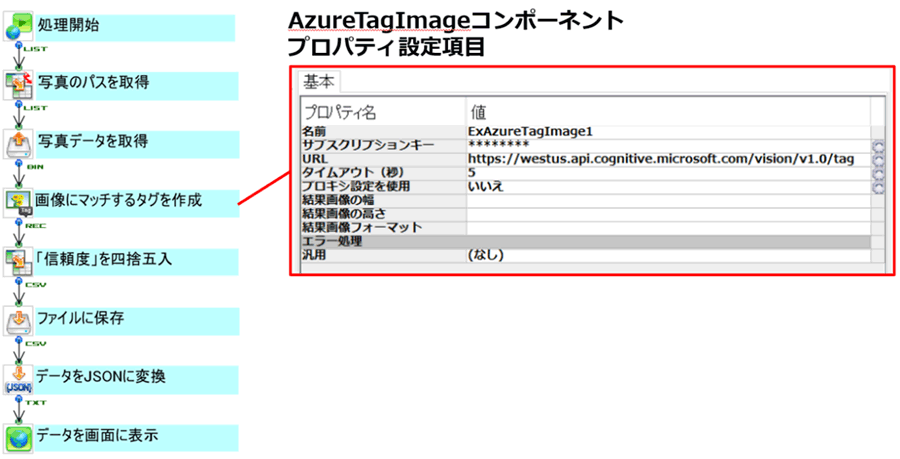900x459 pixels.
Task: Click the エラー処理 section header row
Action: (x=585, y=242)
